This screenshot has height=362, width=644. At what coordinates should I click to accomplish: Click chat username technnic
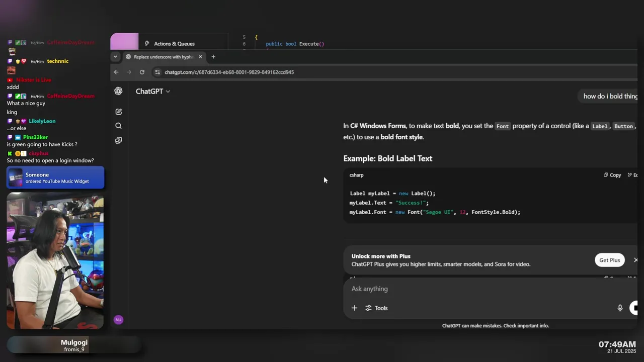click(x=57, y=61)
